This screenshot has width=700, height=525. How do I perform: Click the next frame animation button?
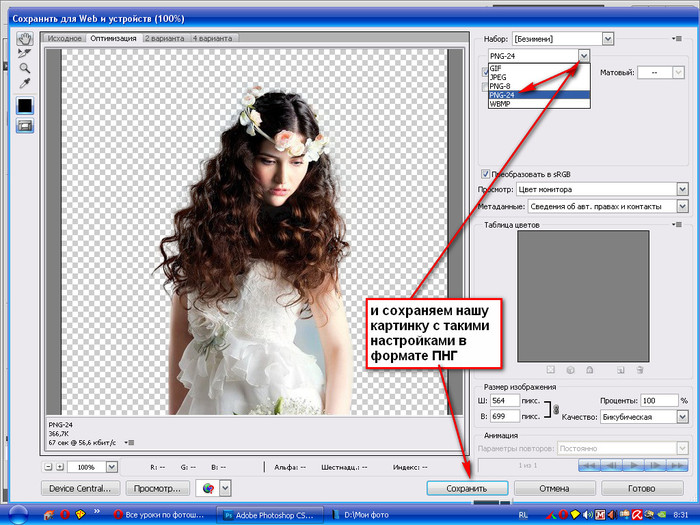655,465
